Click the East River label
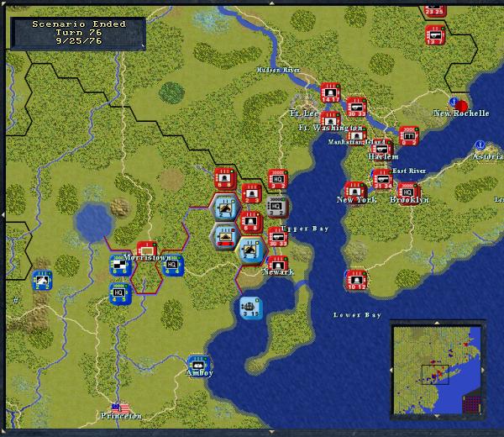Screen dimensions: 504x437 point(409,171)
